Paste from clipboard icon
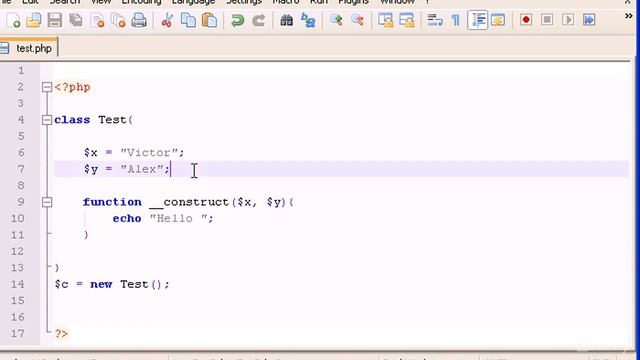This screenshot has width=640, height=360. (x=209, y=20)
